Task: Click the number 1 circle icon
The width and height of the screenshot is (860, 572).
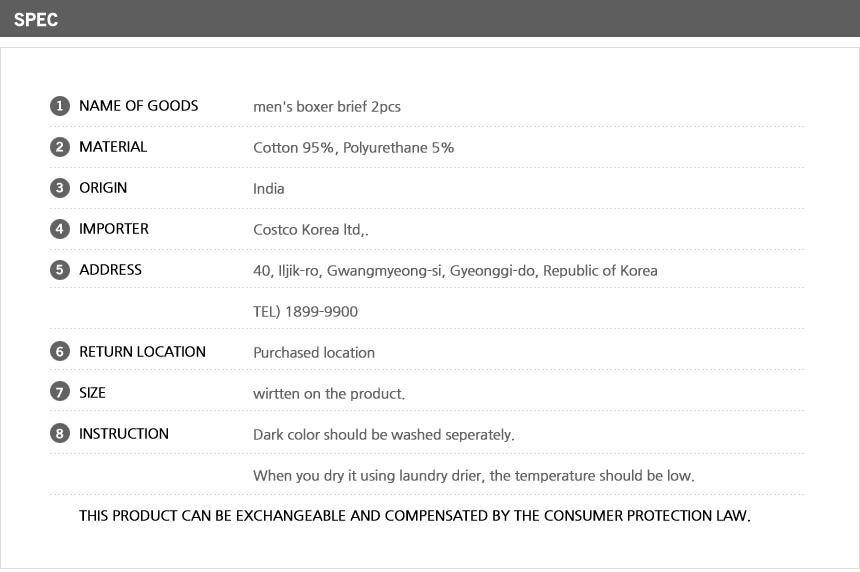Action: (59, 106)
